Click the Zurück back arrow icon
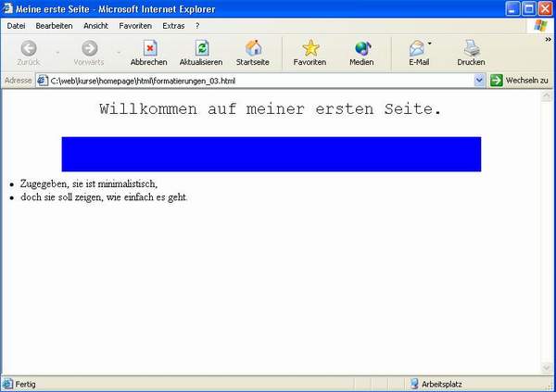 (29, 48)
